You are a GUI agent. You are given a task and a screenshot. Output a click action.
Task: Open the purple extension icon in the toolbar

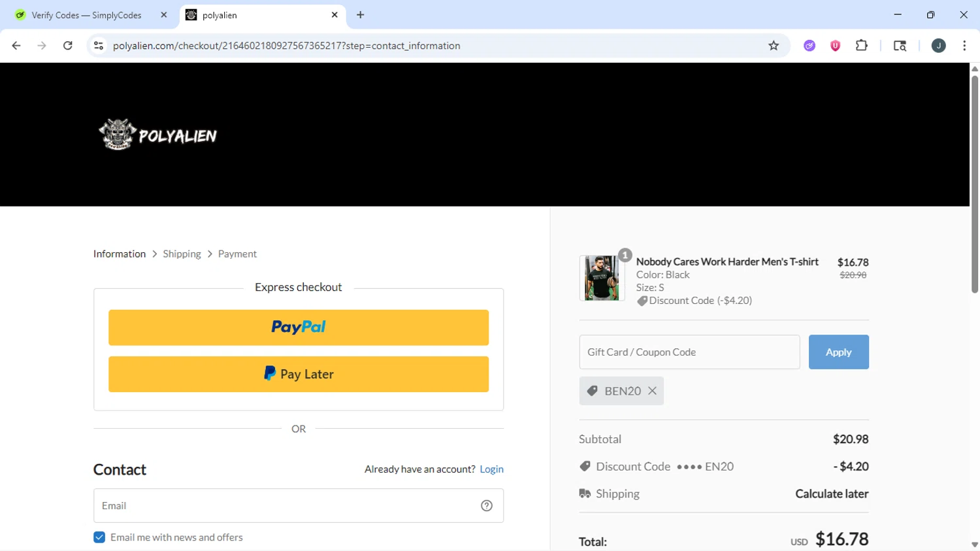click(x=809, y=46)
